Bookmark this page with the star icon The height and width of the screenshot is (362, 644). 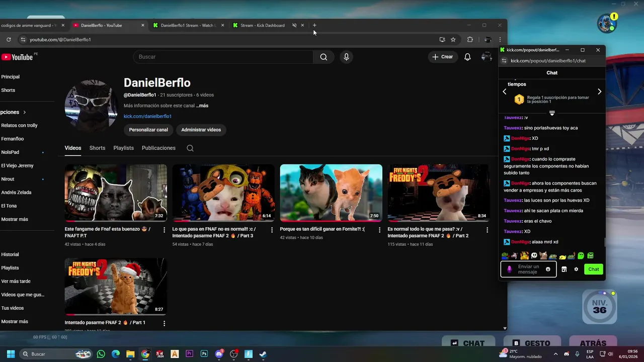tap(453, 39)
